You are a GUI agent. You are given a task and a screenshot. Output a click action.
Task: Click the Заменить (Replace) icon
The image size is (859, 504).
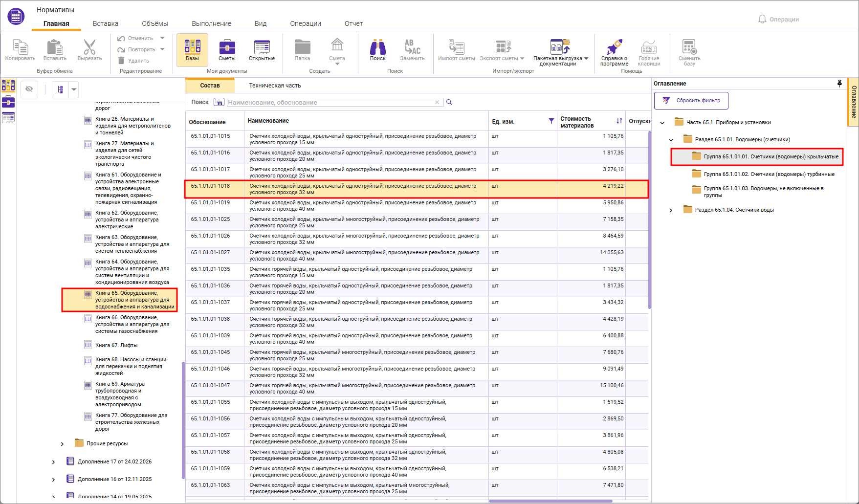412,47
